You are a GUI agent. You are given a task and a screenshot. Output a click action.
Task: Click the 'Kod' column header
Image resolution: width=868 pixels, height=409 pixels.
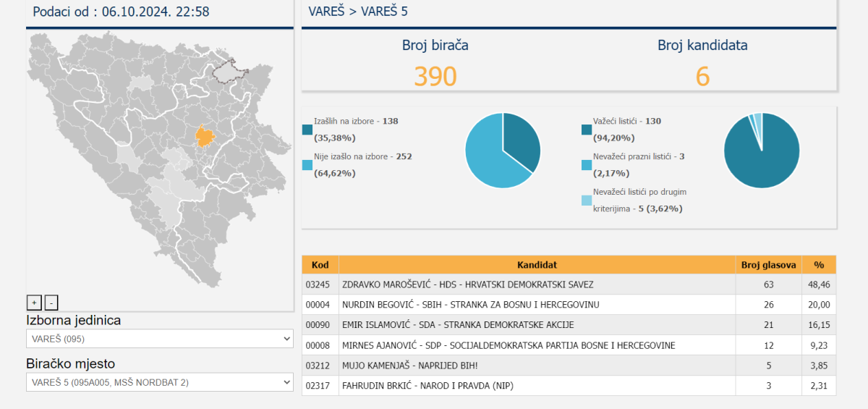[x=320, y=265]
